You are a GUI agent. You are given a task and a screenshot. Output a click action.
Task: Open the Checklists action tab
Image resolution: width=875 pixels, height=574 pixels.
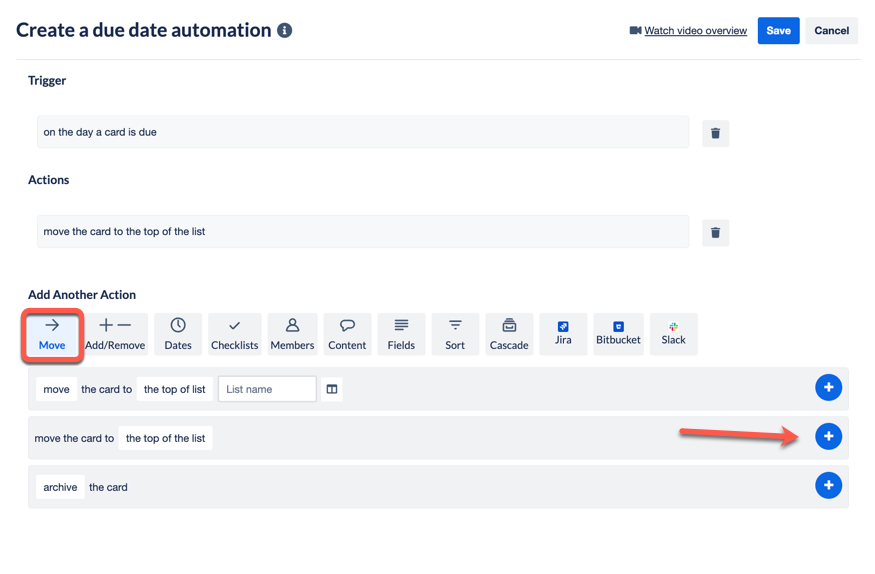point(234,334)
